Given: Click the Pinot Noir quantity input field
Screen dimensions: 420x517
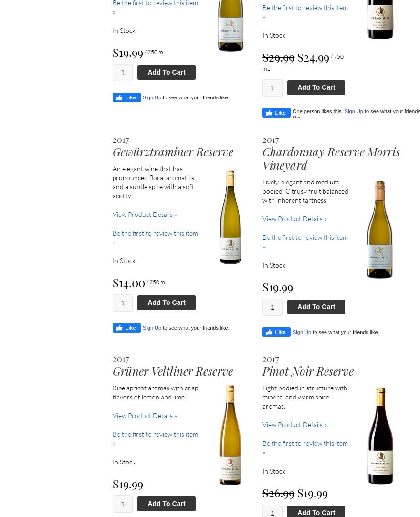Looking at the screenshot, I should 273,512.
